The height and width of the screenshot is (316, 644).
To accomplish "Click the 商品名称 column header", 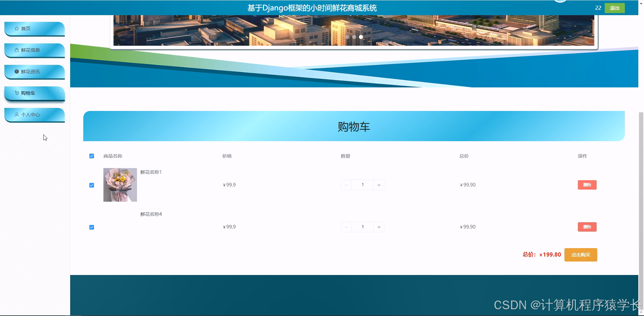I will click(113, 156).
